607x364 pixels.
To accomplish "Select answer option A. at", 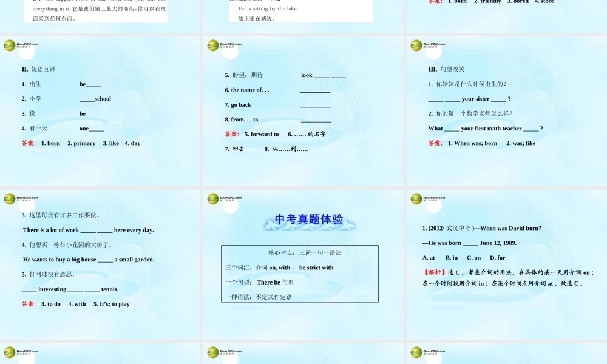I will pos(428,258).
